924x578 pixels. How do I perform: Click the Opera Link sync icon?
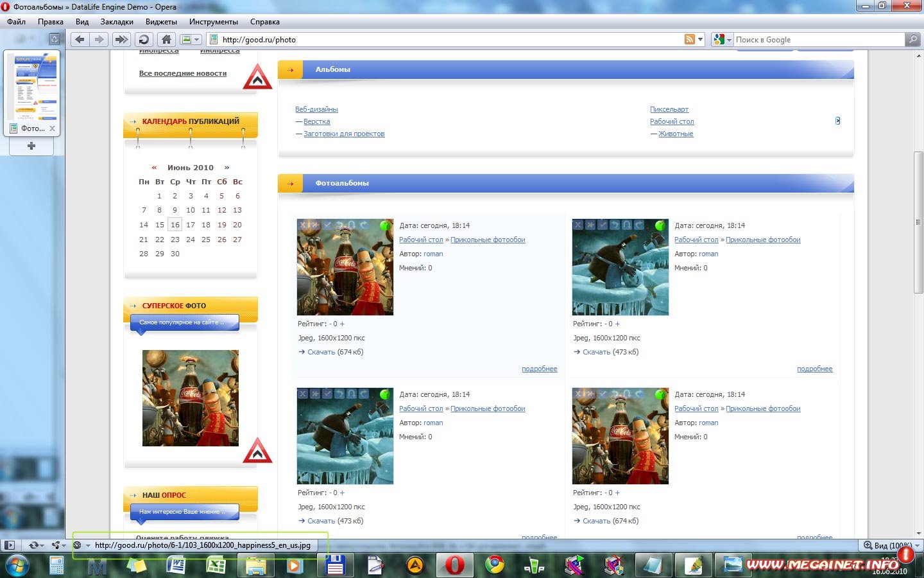pyautogui.click(x=34, y=545)
